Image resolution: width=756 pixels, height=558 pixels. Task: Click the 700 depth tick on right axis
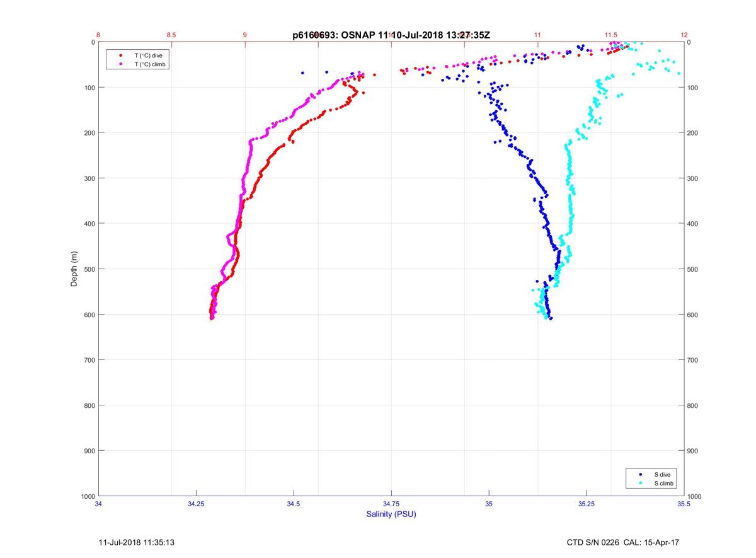click(693, 360)
